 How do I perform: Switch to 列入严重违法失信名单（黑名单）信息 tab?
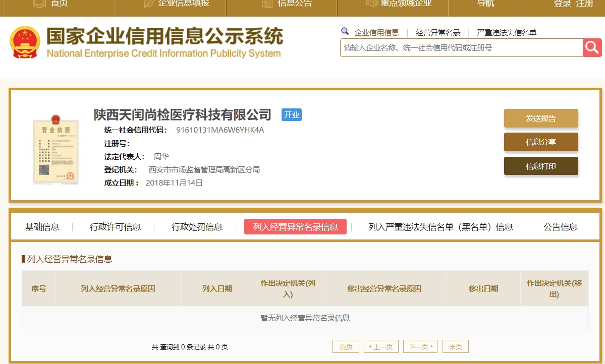coord(441,227)
